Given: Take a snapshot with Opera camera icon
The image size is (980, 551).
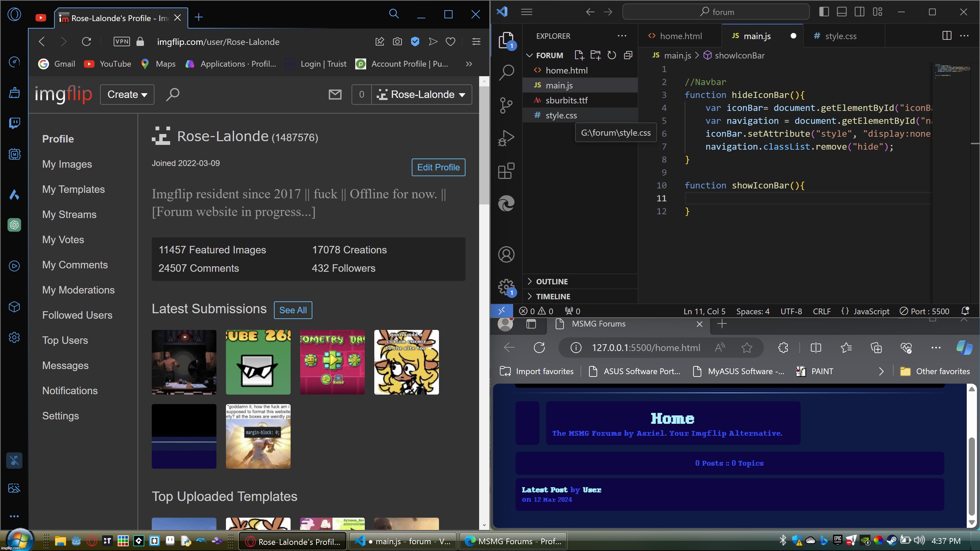Looking at the screenshot, I should pyautogui.click(x=397, y=41).
